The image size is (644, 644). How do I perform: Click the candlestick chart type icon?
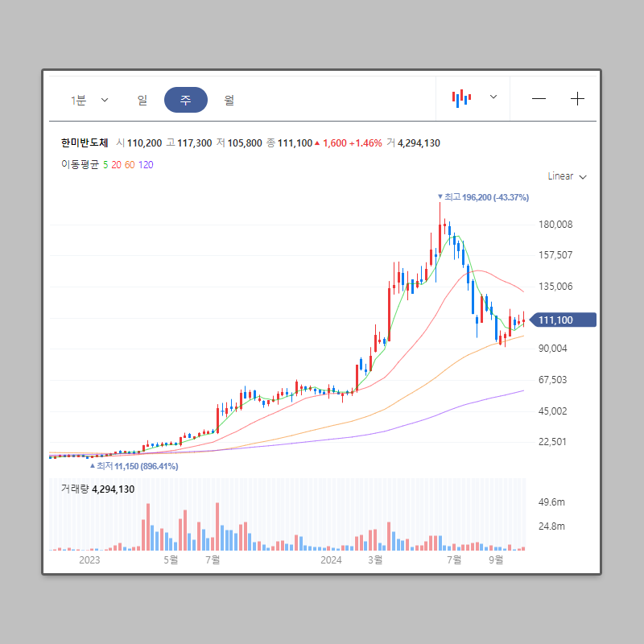tap(461, 98)
